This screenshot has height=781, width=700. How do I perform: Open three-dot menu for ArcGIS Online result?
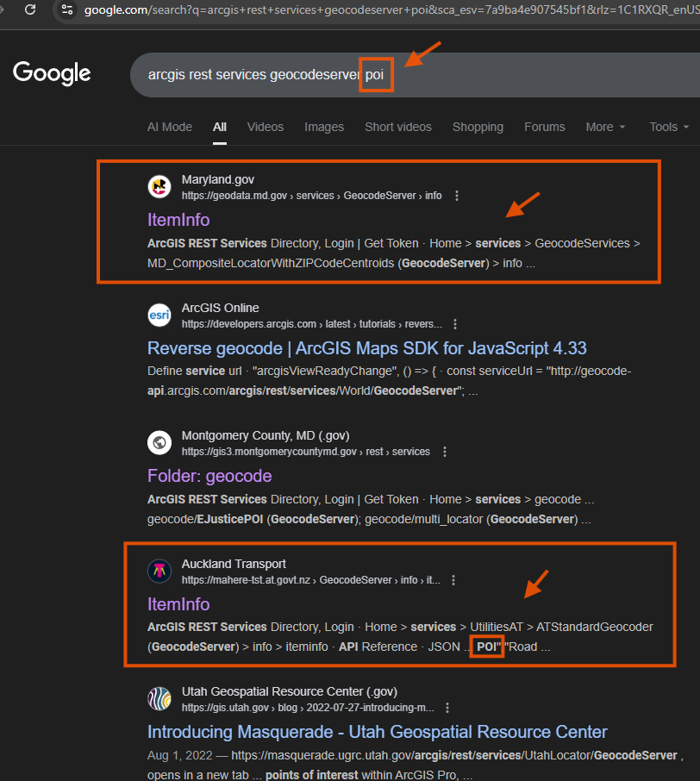point(455,324)
